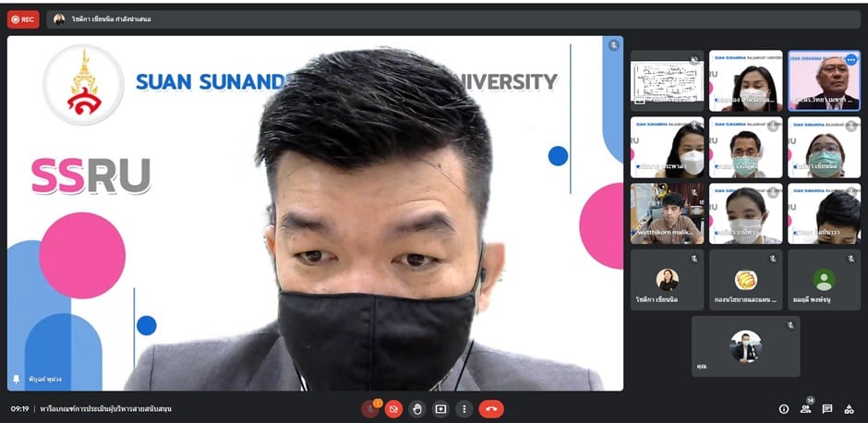Open the chat messages panel
The image size is (868, 423).
pos(827,409)
